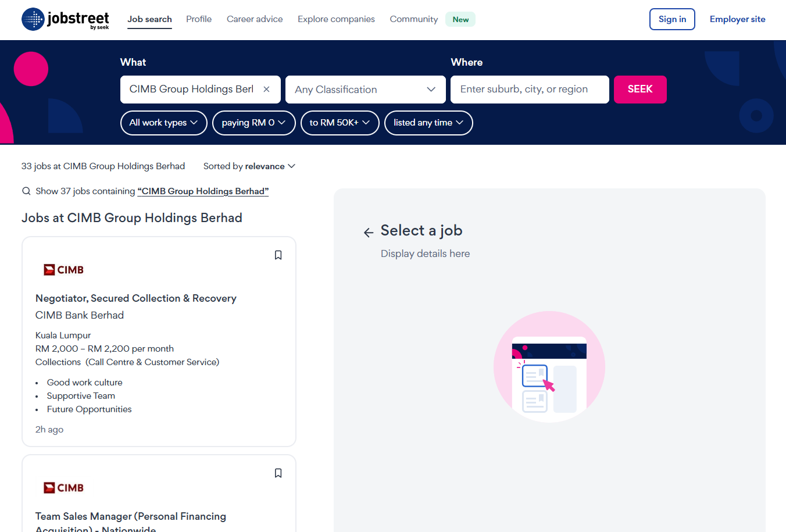The width and height of the screenshot is (786, 532).
Task: Click CIMB logo on Team Sales Manager card
Action: [64, 488]
